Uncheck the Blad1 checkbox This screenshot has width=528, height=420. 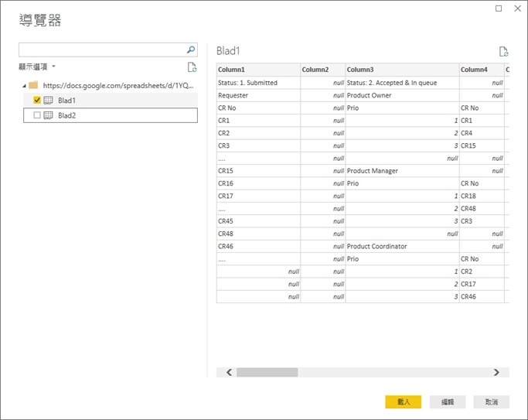(x=36, y=101)
